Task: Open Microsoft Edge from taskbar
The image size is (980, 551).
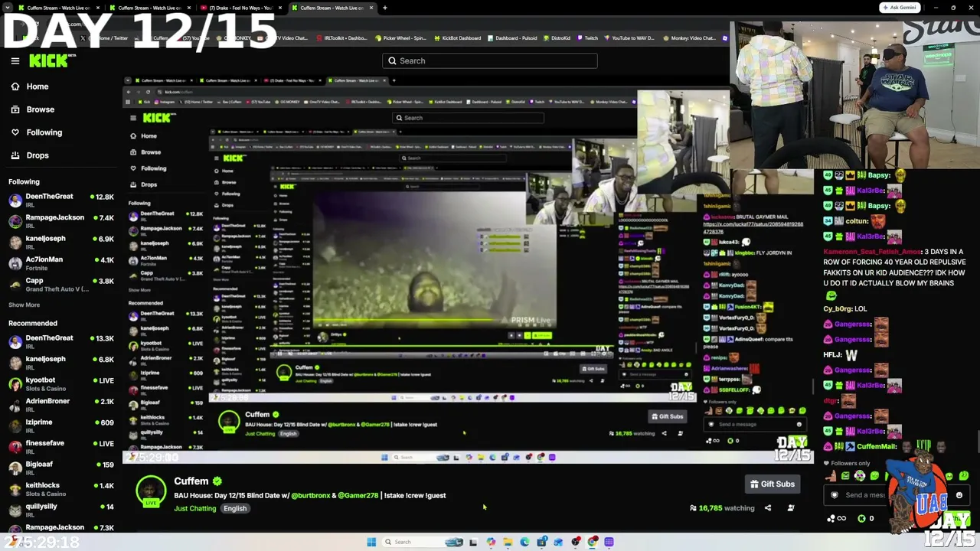Action: pyautogui.click(x=524, y=542)
